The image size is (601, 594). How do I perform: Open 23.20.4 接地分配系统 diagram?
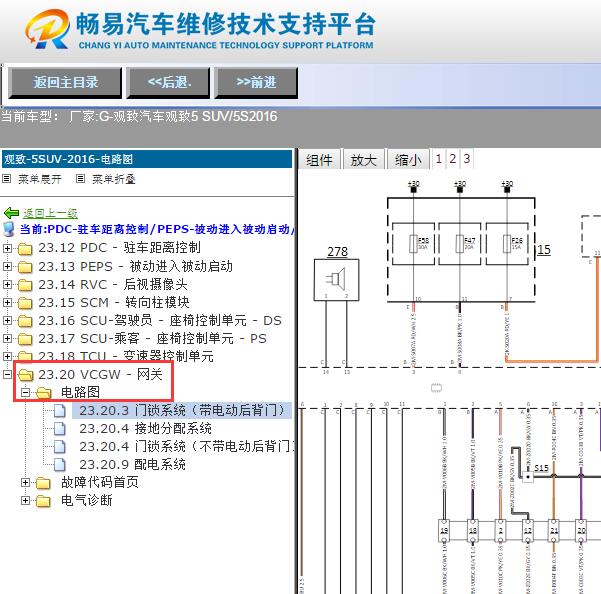145,428
